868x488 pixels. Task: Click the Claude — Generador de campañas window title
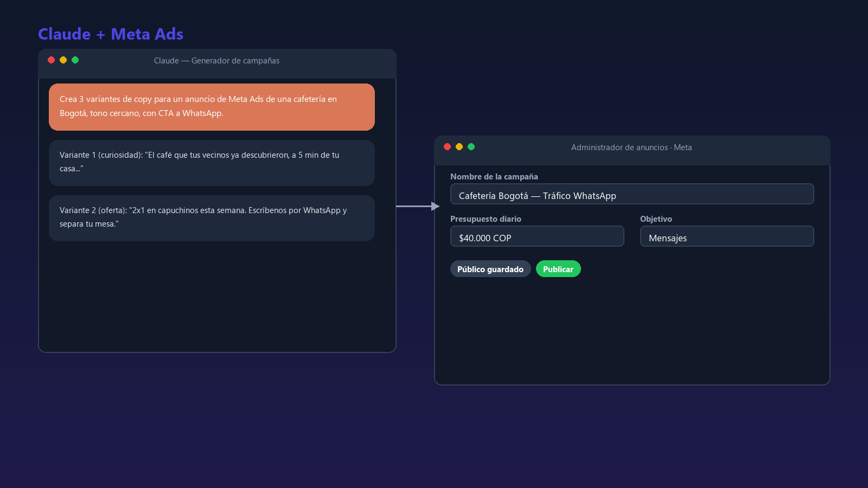(217, 61)
